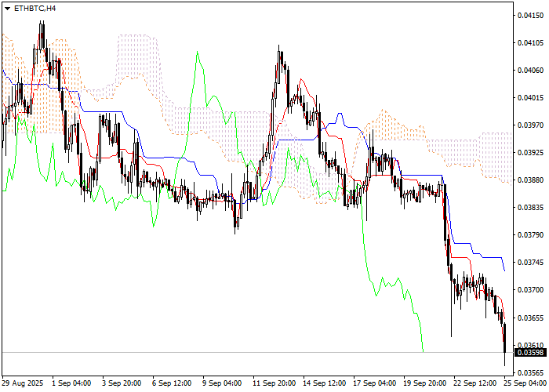Click the 1 Sep 04:00 time label
The width and height of the screenshot is (549, 392).
[x=71, y=383]
